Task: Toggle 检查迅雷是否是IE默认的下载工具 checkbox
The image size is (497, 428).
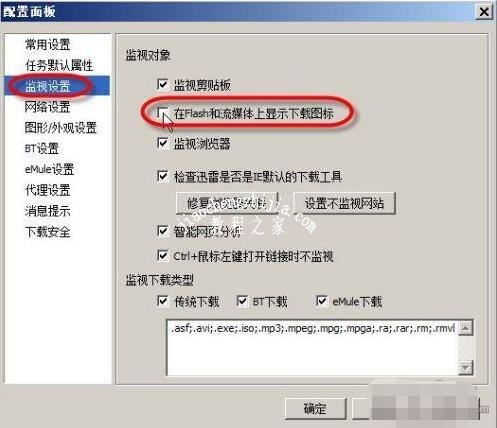Action: coord(162,176)
